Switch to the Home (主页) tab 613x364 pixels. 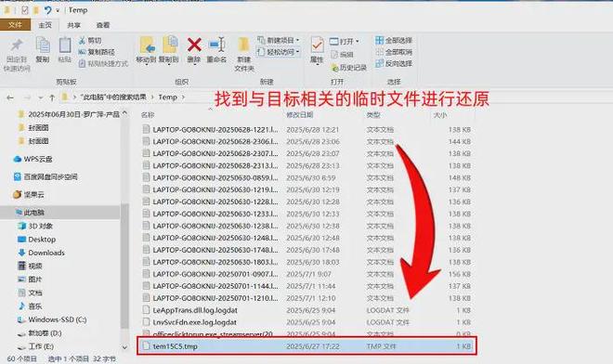click(x=45, y=25)
